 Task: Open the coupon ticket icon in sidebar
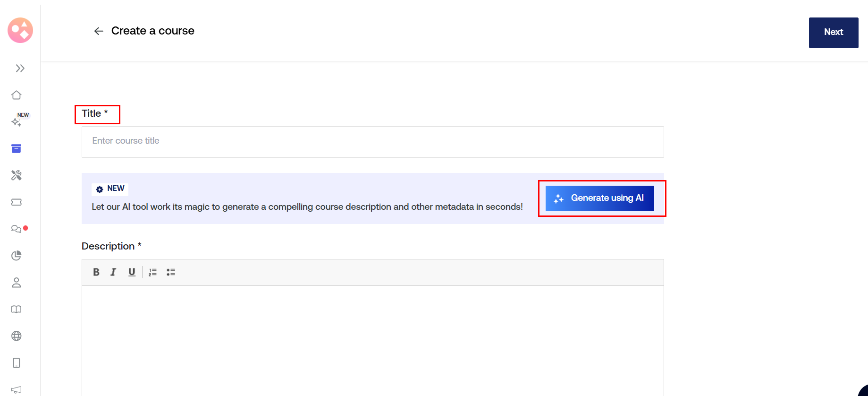(17, 202)
